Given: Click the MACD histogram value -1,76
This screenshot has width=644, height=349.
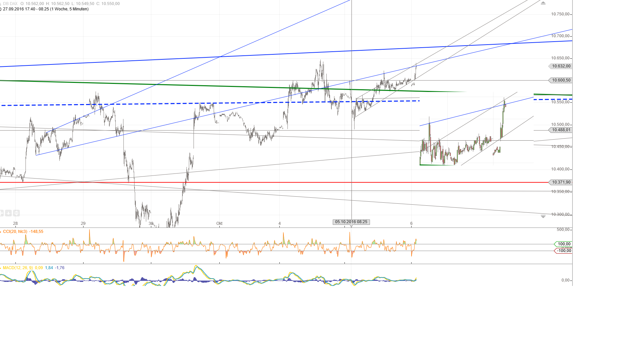Looking at the screenshot, I should 60,268.
